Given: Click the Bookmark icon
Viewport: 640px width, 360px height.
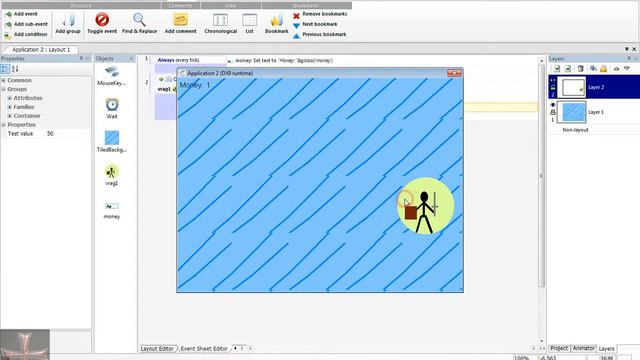Looking at the screenshot, I should (x=277, y=20).
